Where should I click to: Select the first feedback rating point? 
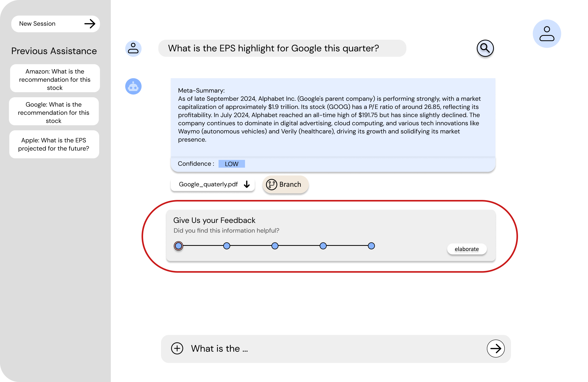(178, 246)
